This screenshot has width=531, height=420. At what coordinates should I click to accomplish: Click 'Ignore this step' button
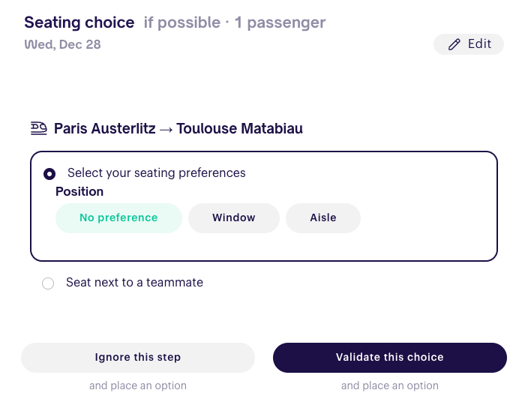(138, 357)
